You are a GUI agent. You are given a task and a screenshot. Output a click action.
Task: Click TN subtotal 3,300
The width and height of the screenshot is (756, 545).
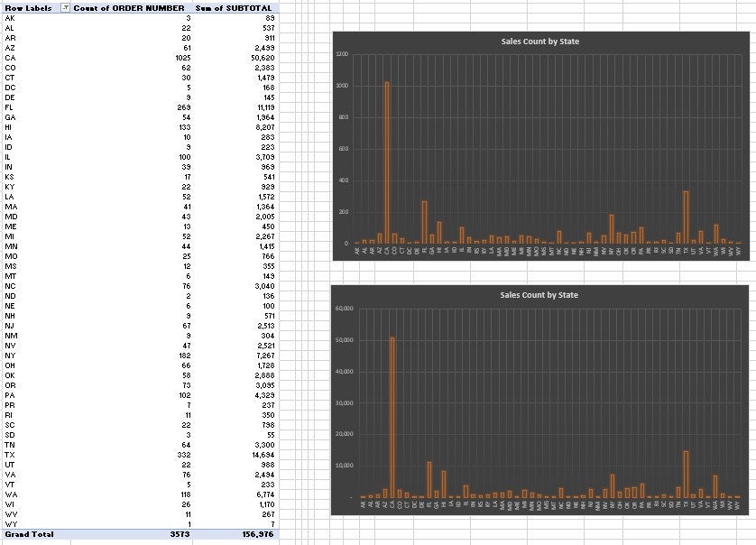[265, 445]
